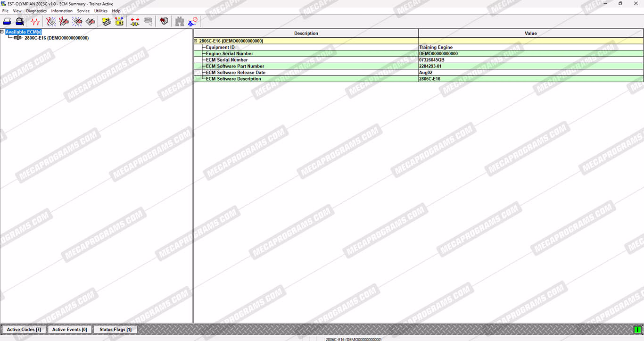Image resolution: width=644 pixels, height=341 pixels.
Task: Collapse the 2806C-E16 group in the grid
Action: pos(196,41)
